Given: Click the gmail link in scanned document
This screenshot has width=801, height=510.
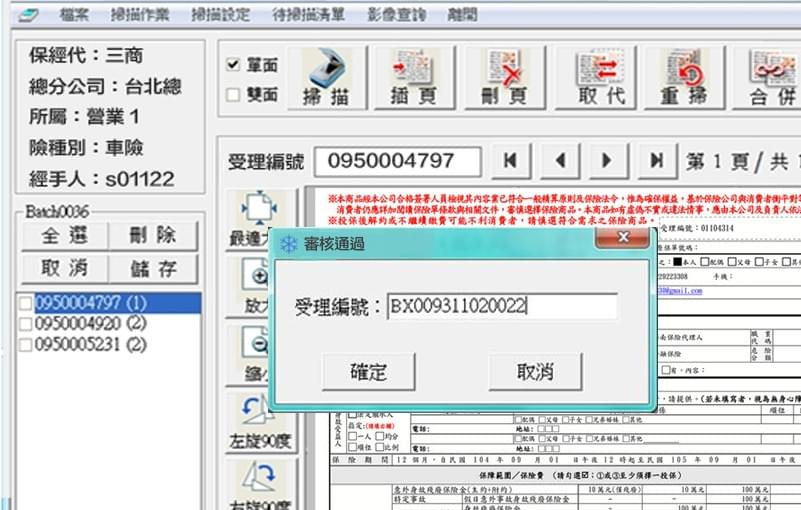Looking at the screenshot, I should pyautogui.click(x=680, y=291).
